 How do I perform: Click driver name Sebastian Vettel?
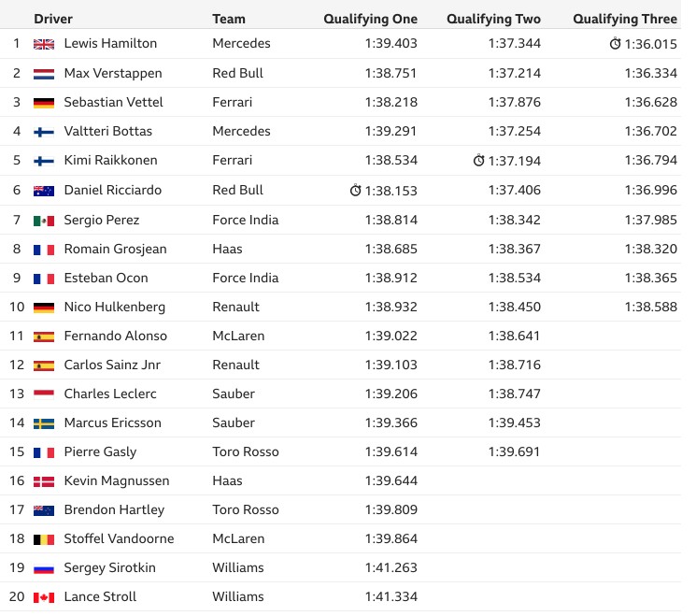tap(114, 102)
